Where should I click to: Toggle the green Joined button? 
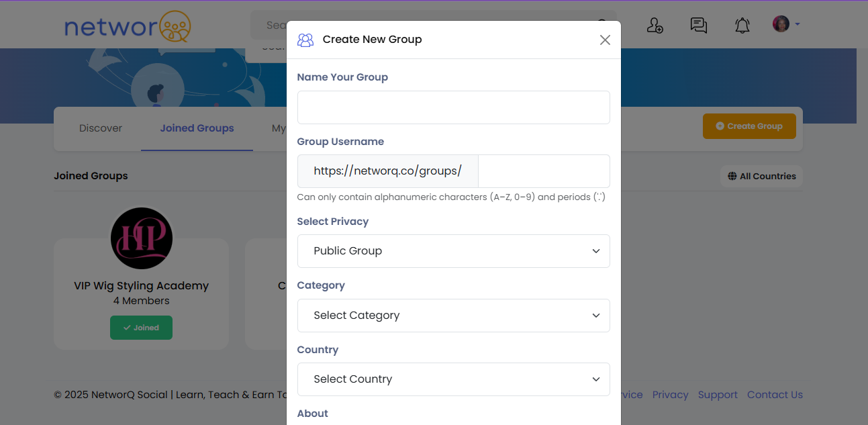pos(141,328)
